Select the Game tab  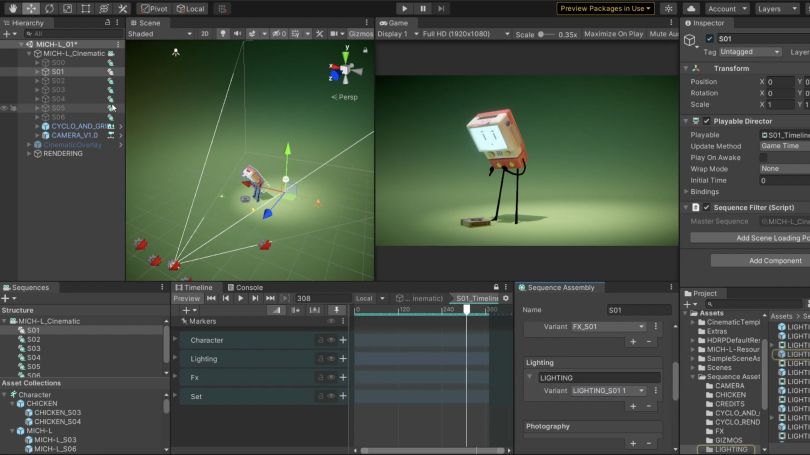(394, 23)
